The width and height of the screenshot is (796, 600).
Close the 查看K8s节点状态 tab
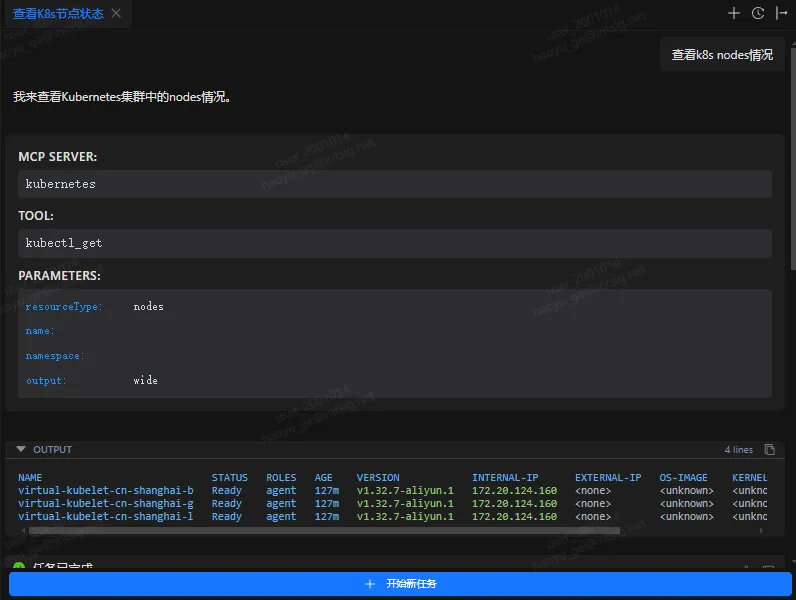[x=116, y=14]
